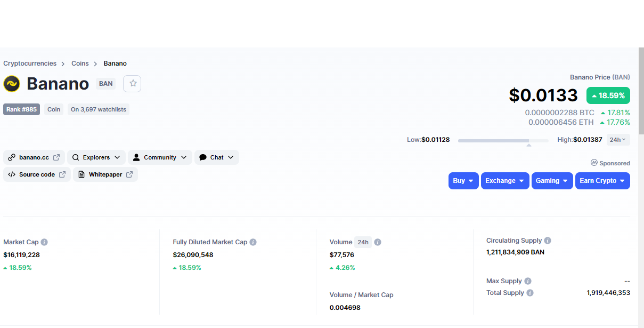644x328 pixels.
Task: Click the Banano breadcrumb text
Action: [x=115, y=63]
